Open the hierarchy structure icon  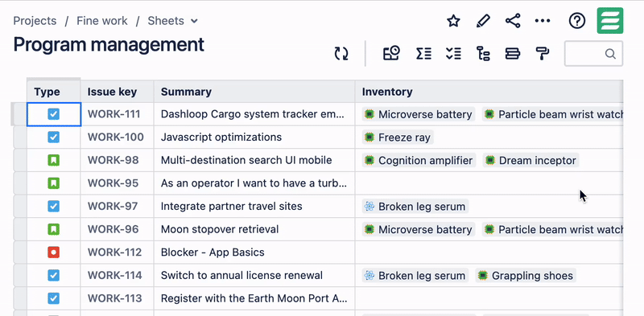[x=483, y=54]
